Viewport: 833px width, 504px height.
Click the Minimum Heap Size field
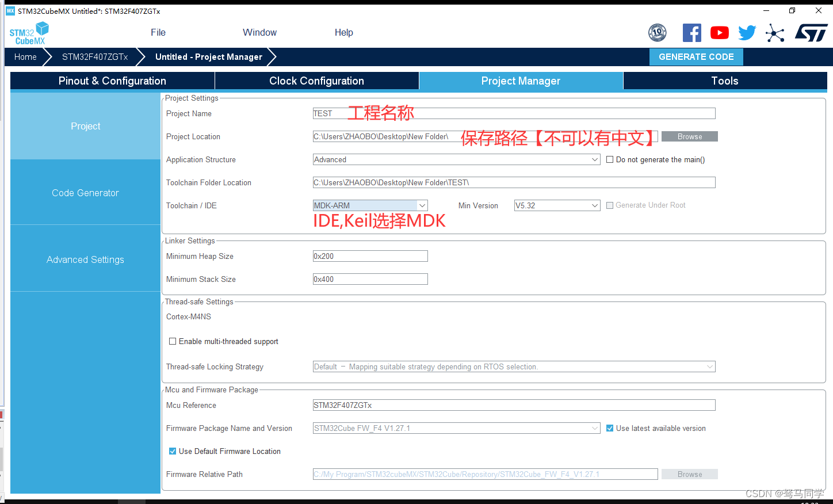370,256
